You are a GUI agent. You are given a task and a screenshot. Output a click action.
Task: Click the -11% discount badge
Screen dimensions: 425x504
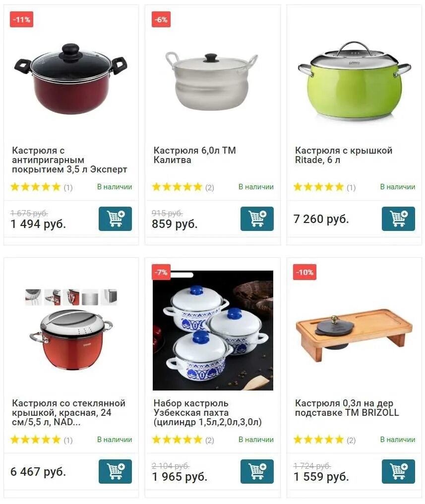(x=21, y=19)
